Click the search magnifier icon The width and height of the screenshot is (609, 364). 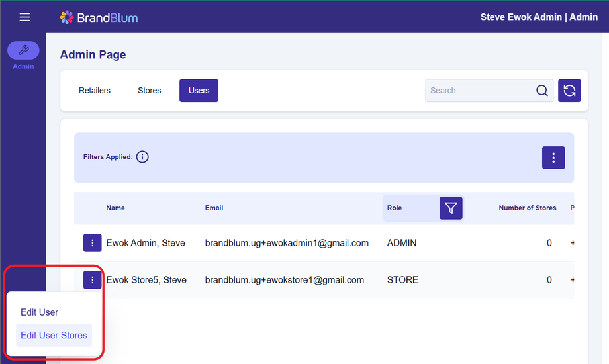click(x=541, y=91)
